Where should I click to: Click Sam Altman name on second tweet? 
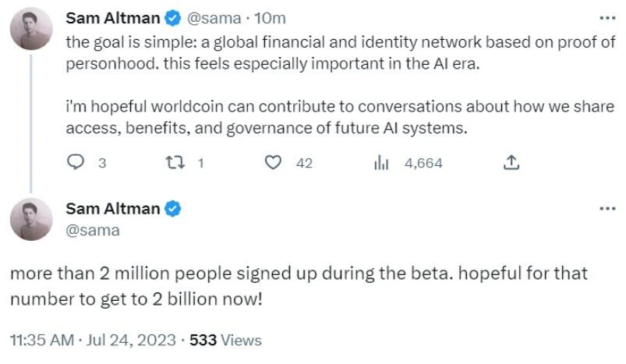113,208
